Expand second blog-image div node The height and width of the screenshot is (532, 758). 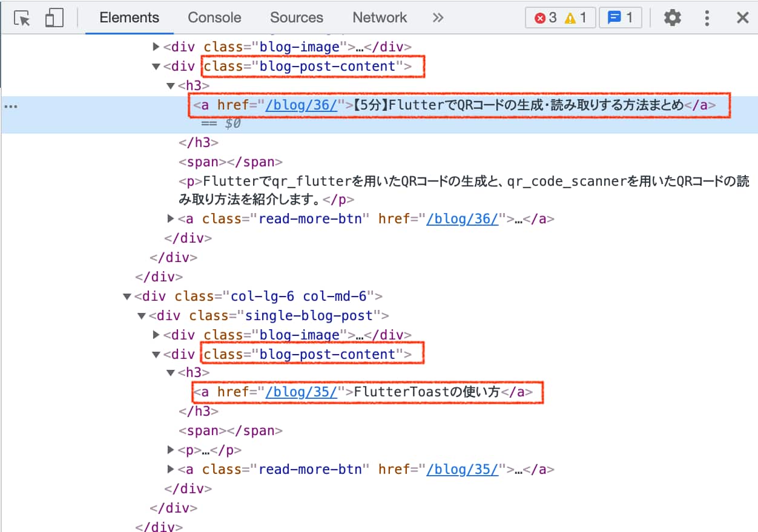(x=157, y=335)
